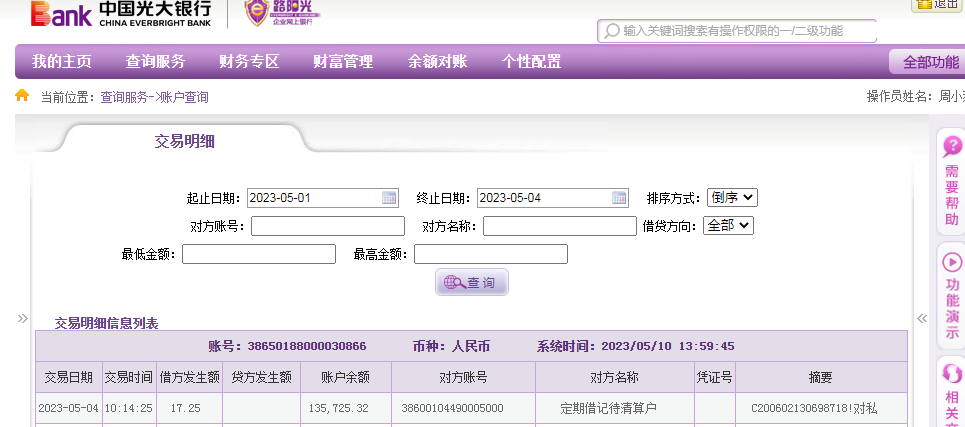Go to 余额对账 menu
This screenshot has width=965, height=427.
437,62
